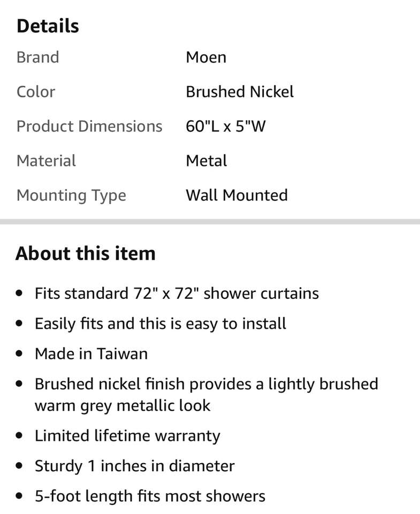Click the Made in Taiwan bullet
Screen dimensions: 420x514
(91, 354)
